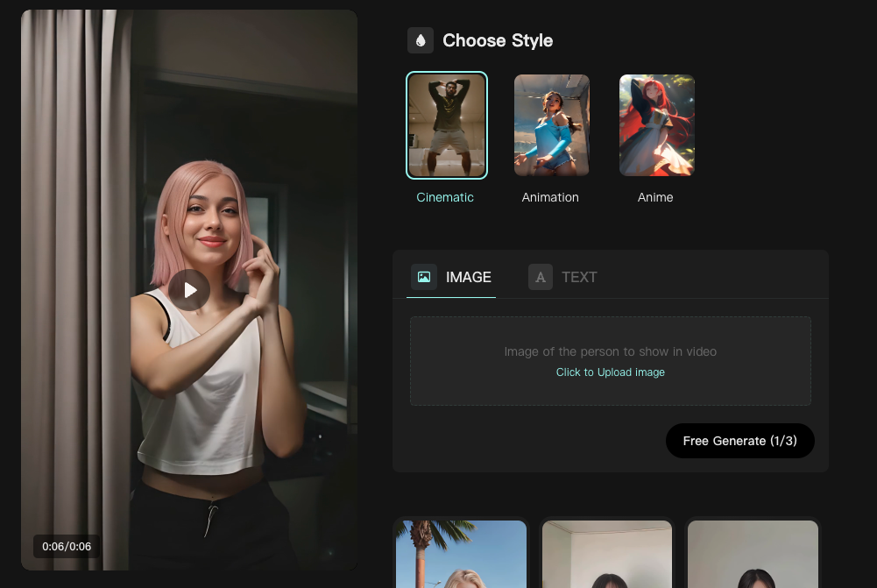
Task: Click the Cinematic style label
Action: coord(445,197)
